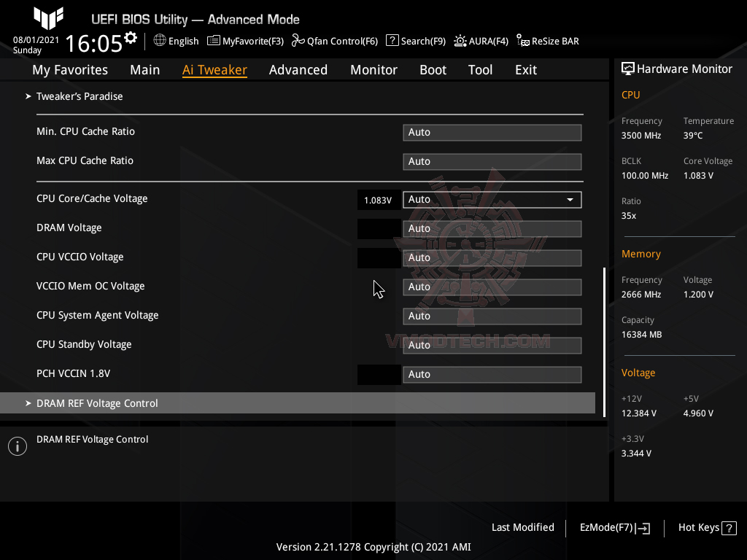Select the PCH VCCIN 1.8V label
747x560 pixels.
coord(74,373)
